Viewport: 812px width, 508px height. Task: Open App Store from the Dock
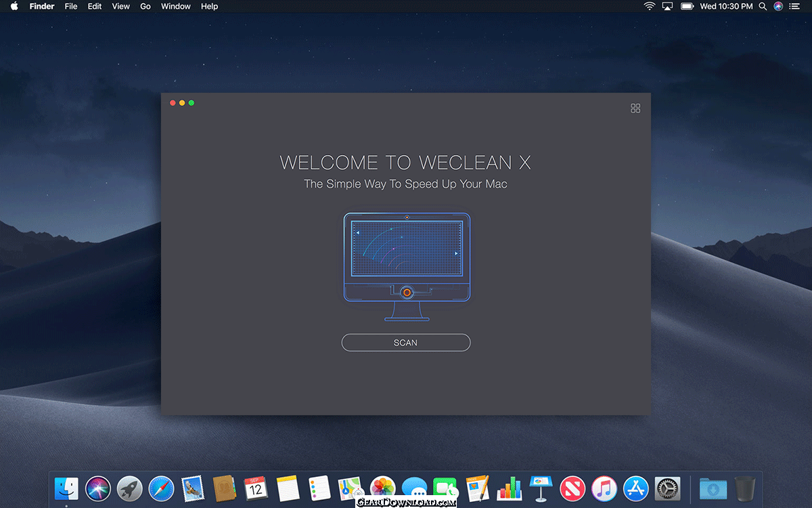click(635, 488)
